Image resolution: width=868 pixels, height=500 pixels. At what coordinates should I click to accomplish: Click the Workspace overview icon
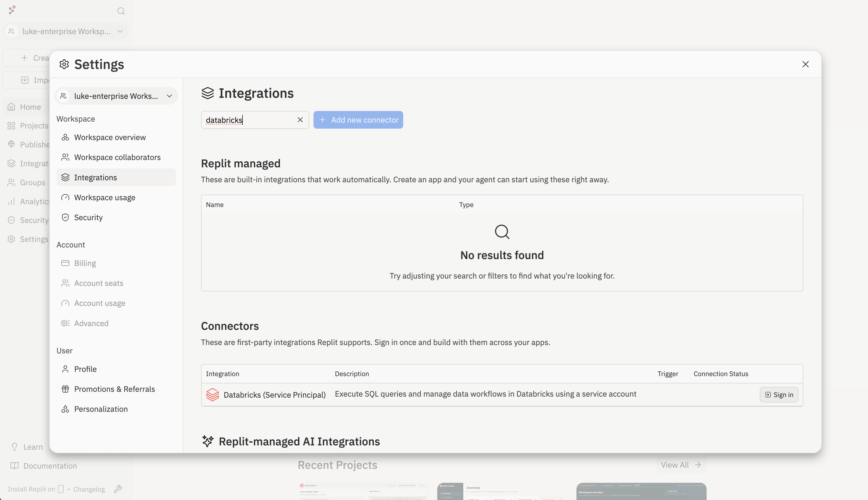[65, 137]
